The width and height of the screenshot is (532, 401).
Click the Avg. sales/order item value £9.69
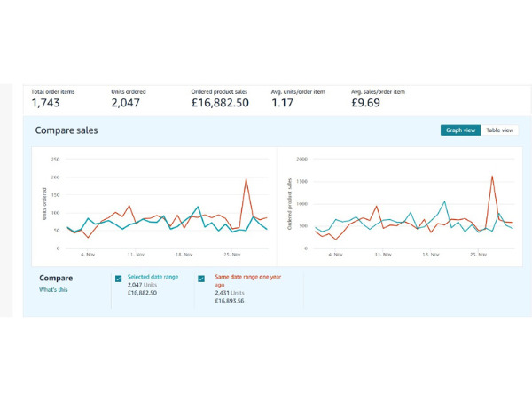pyautogui.click(x=365, y=103)
